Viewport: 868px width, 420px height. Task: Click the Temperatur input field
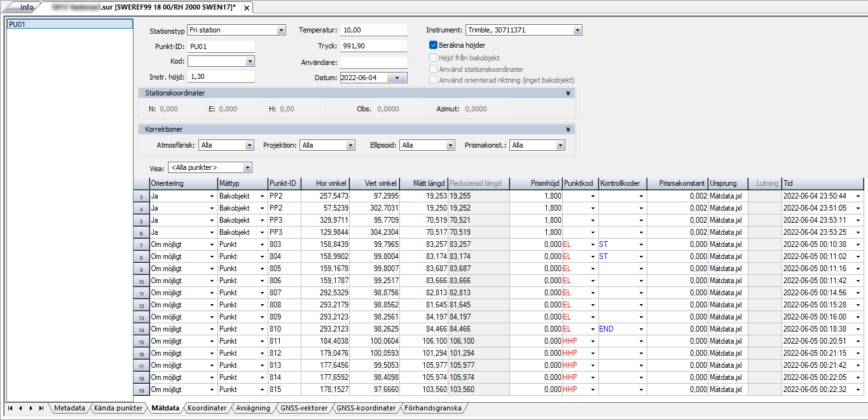pyautogui.click(x=373, y=30)
